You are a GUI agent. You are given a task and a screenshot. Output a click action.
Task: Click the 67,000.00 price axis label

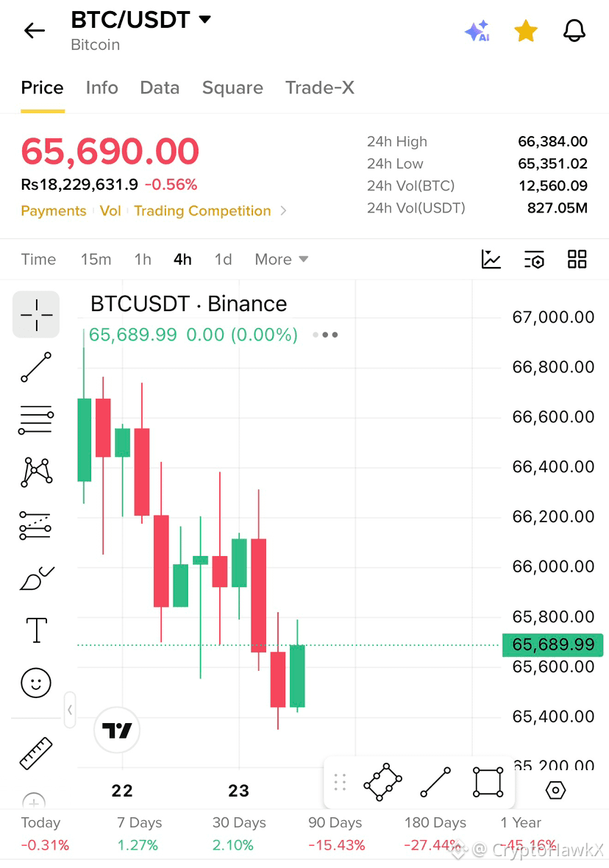click(x=553, y=317)
